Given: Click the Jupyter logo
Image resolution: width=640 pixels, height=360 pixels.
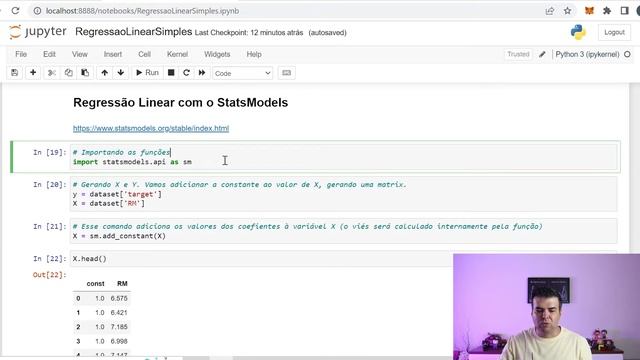Looking at the screenshot, I should tap(38, 32).
